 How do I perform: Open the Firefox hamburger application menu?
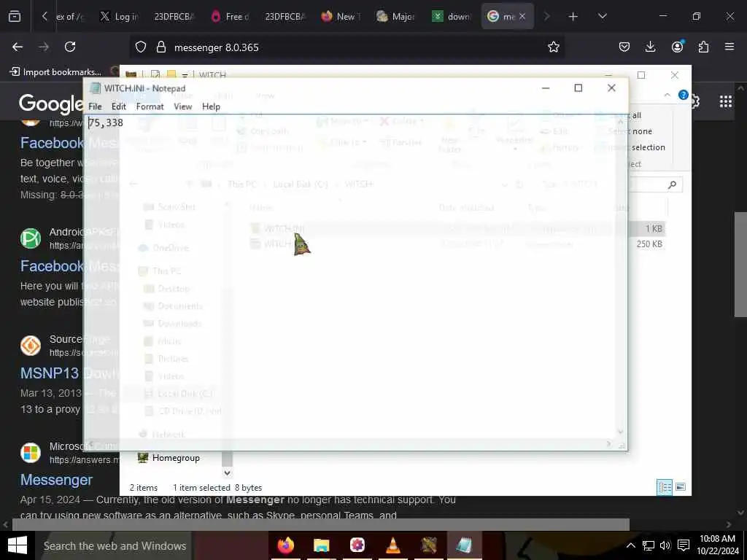[729, 47]
